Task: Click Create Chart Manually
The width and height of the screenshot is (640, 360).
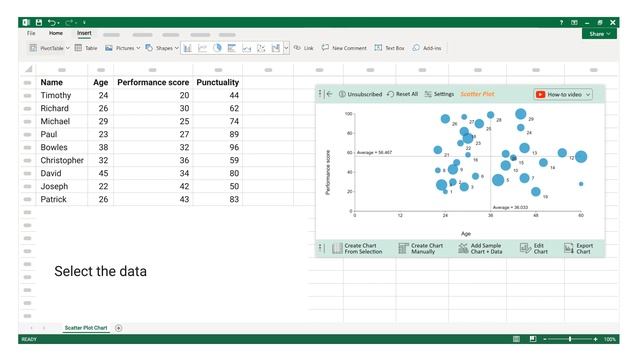Action: pos(421,249)
